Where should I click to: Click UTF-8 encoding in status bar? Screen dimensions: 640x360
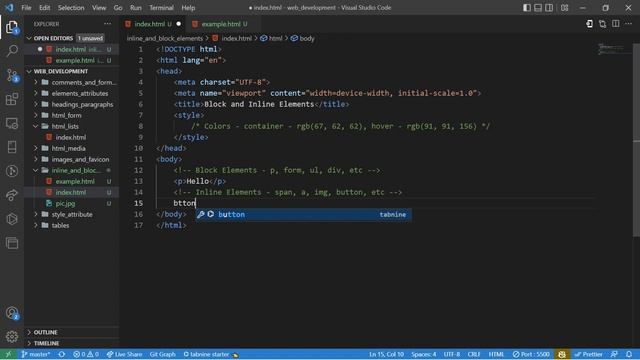[452, 354]
